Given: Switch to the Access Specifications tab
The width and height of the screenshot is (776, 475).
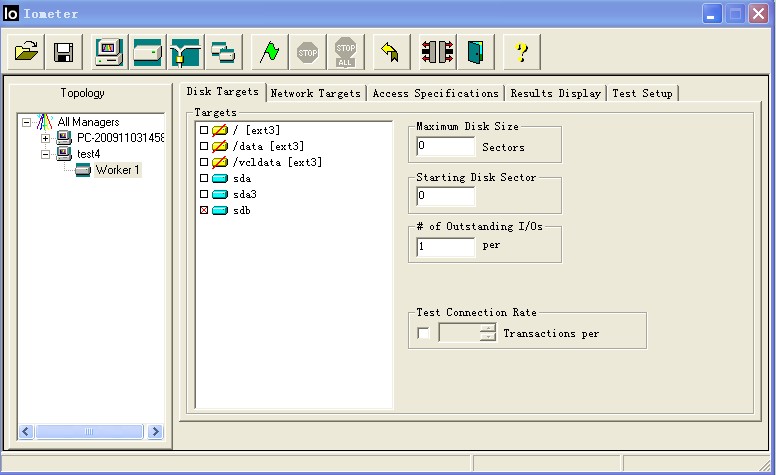Looking at the screenshot, I should pyautogui.click(x=435, y=93).
